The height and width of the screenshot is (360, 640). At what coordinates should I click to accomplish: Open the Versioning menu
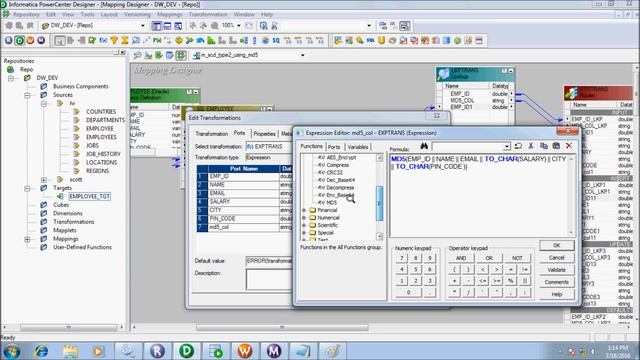click(x=137, y=14)
